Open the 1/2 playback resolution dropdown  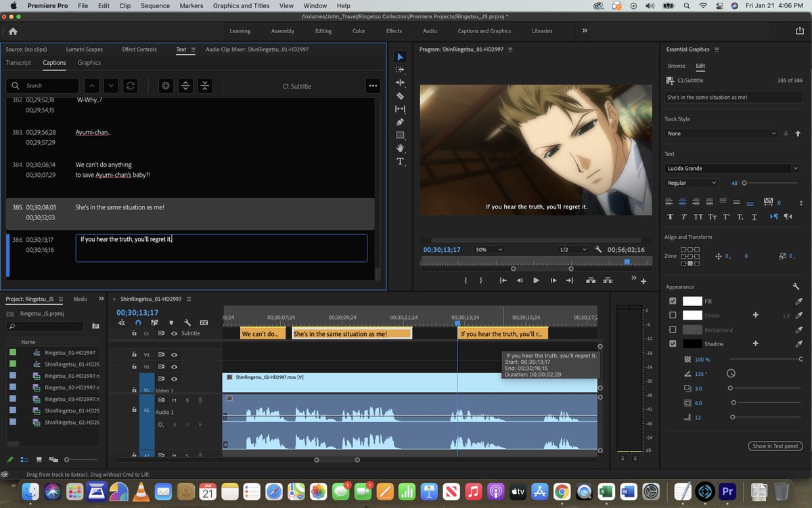click(572, 249)
